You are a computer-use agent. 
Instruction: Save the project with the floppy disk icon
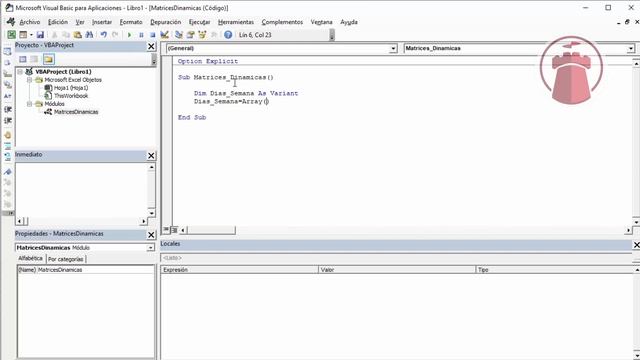40,35
